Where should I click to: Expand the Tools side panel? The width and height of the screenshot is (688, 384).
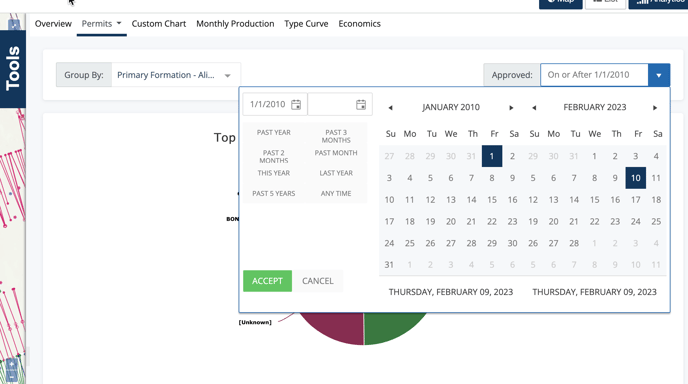(13, 69)
